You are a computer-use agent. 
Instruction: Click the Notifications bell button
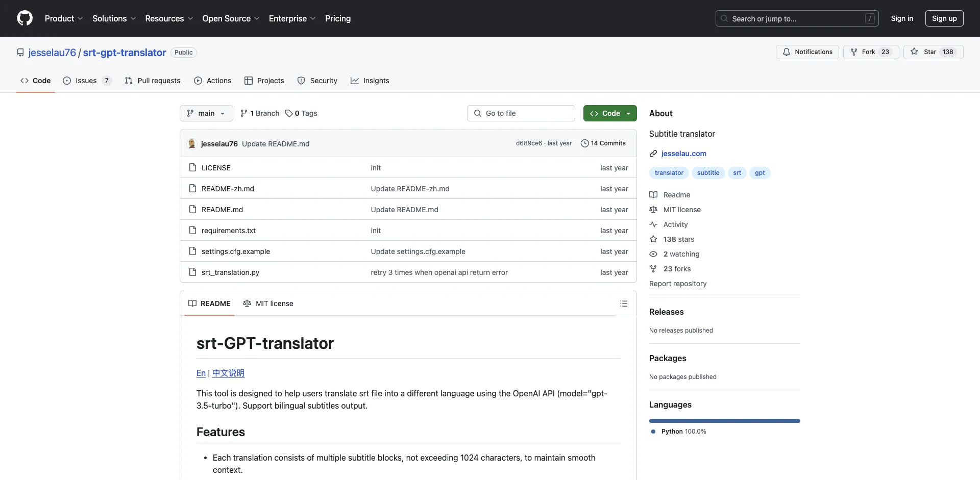(x=807, y=52)
